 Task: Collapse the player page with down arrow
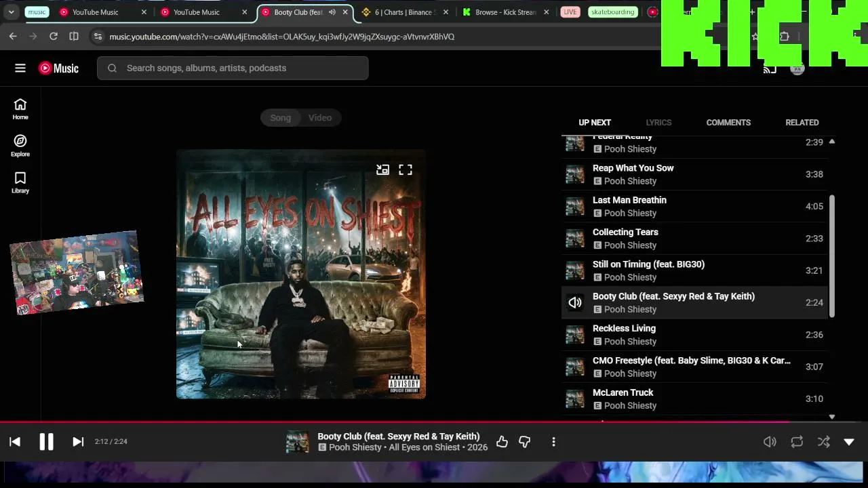(x=849, y=442)
